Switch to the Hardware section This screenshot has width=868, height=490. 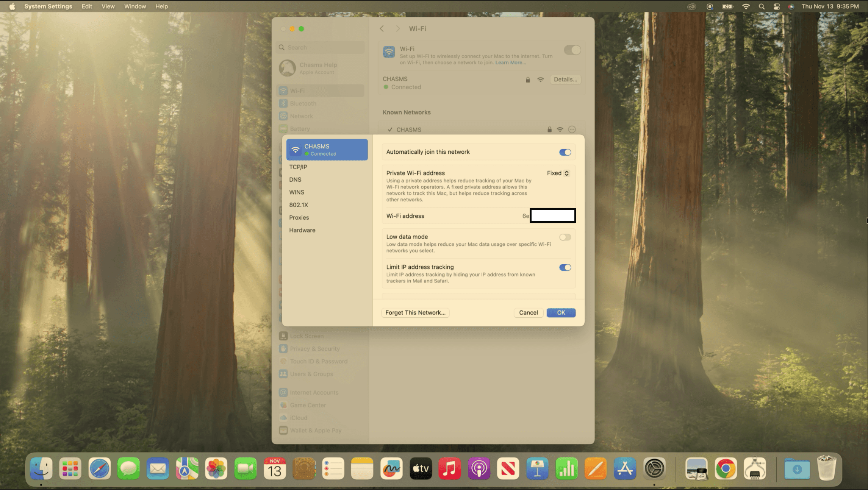(302, 230)
